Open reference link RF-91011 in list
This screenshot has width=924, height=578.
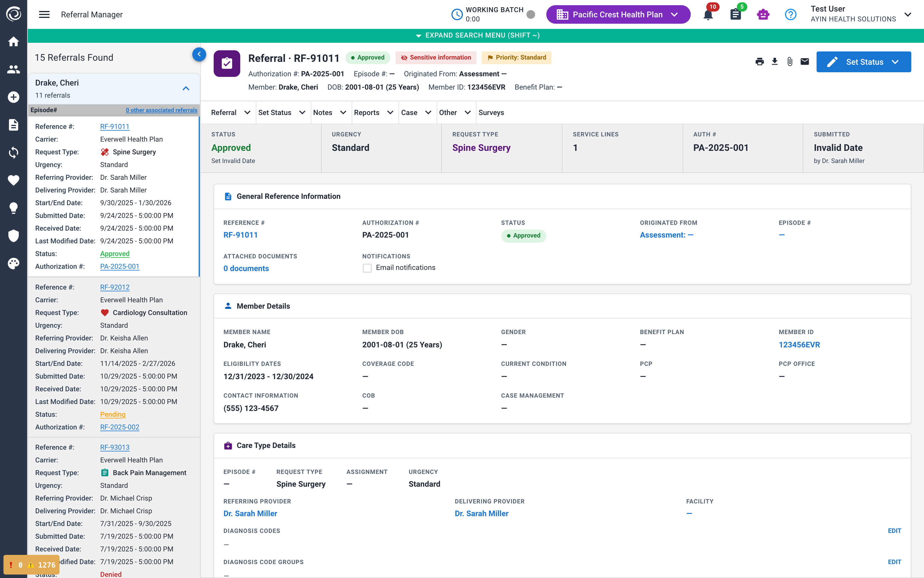pyautogui.click(x=115, y=127)
